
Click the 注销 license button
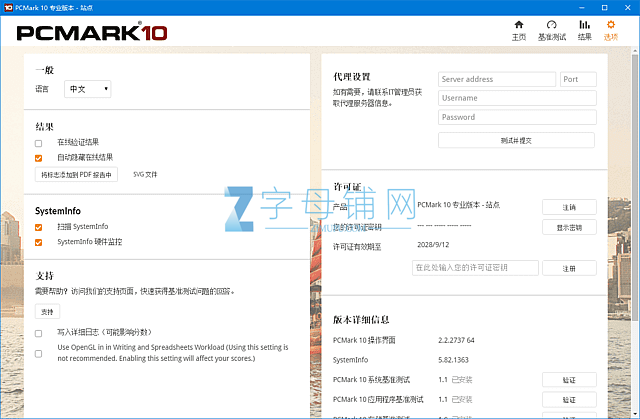[x=569, y=207]
